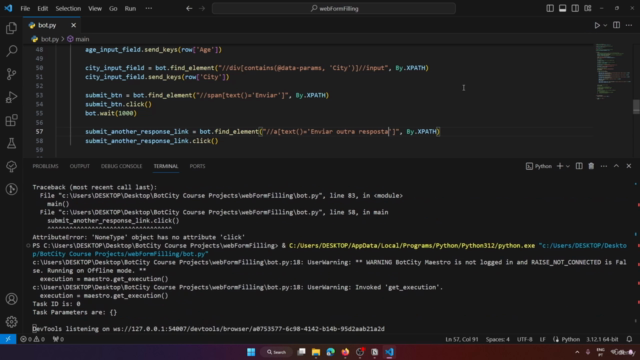Open the View menu
Image resolution: width=640 pixels, height=360 pixels.
click(x=95, y=8)
